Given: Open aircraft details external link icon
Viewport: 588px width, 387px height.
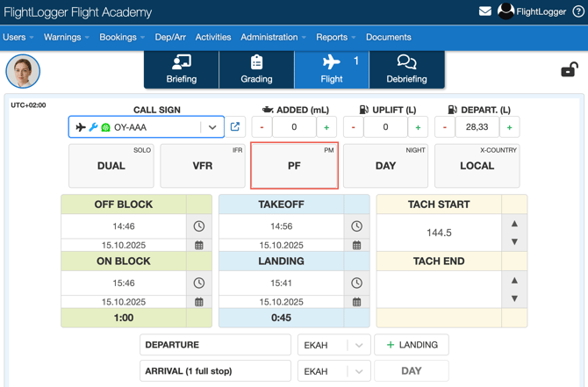Looking at the screenshot, I should click(235, 127).
